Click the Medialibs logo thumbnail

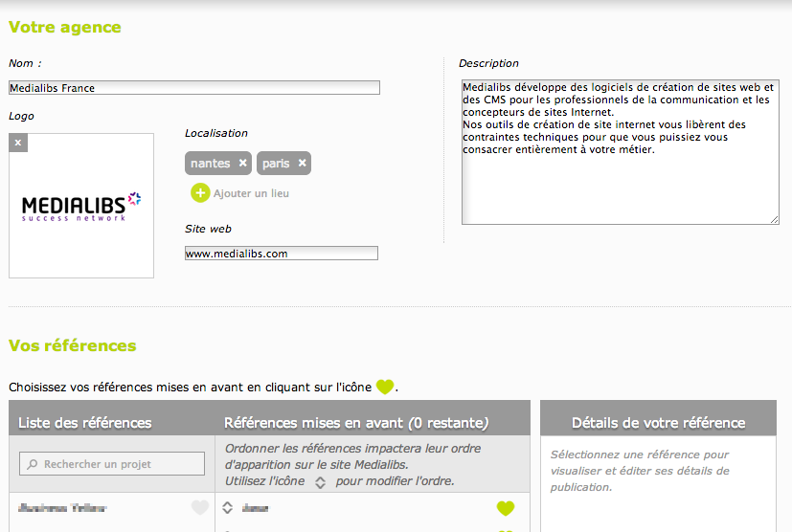81,206
